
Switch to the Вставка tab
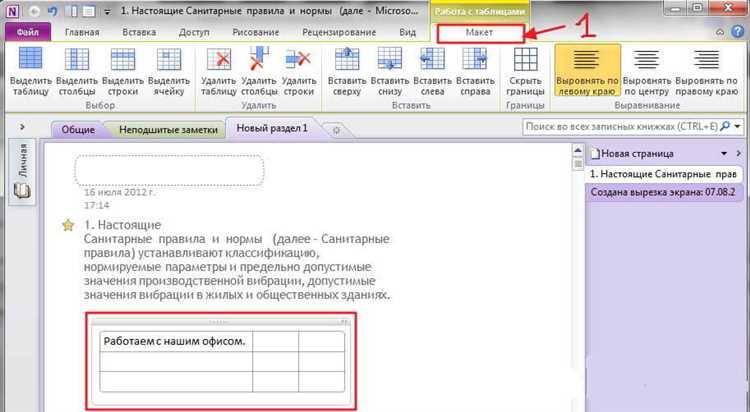(139, 32)
